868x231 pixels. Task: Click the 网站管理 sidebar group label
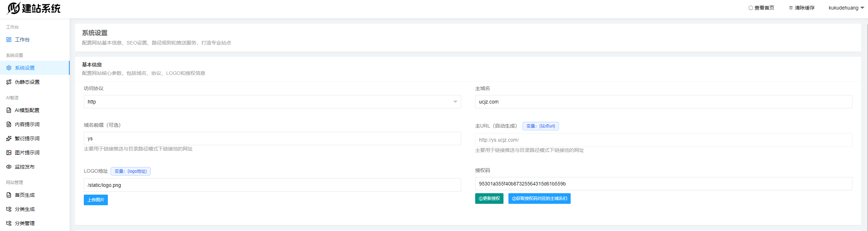pos(14,183)
